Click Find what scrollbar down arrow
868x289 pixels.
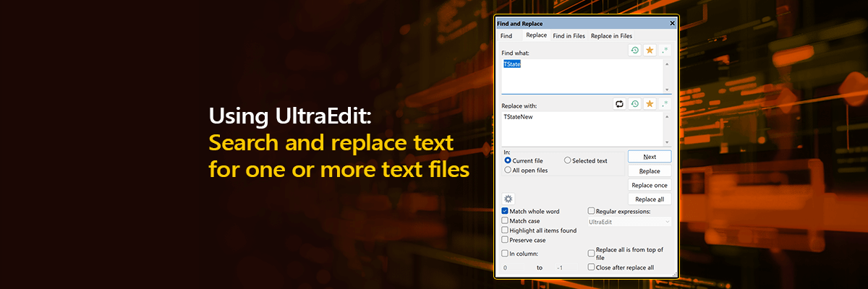point(667,88)
